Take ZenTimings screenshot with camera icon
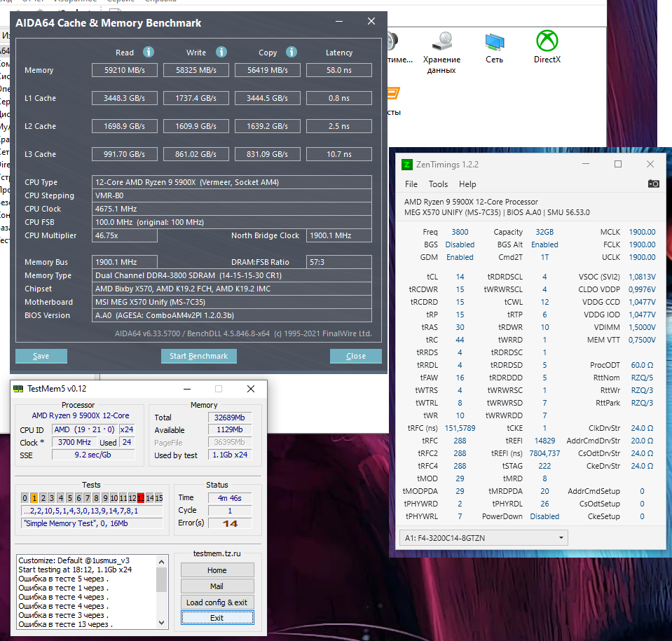672x641 pixels. click(654, 184)
